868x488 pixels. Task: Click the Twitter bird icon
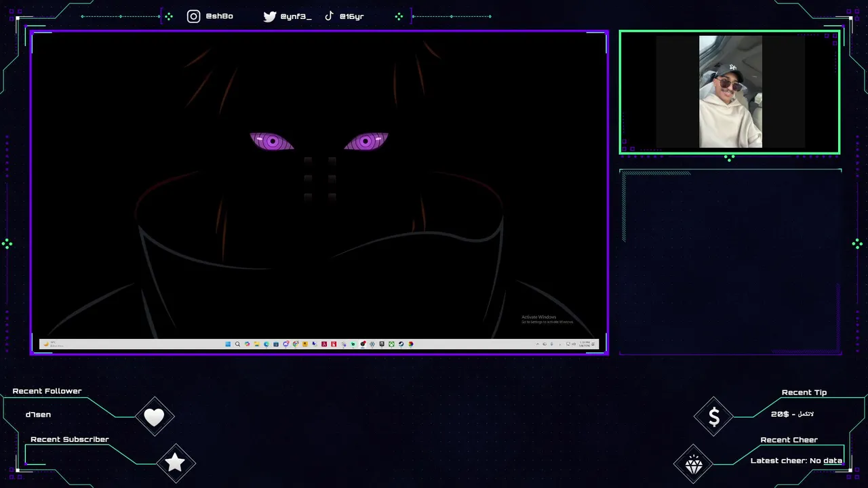tap(270, 16)
